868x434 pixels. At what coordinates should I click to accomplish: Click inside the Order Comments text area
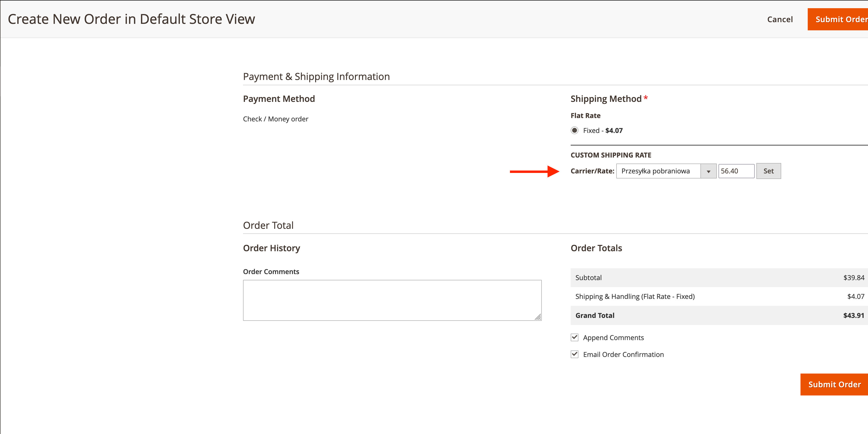pyautogui.click(x=392, y=300)
